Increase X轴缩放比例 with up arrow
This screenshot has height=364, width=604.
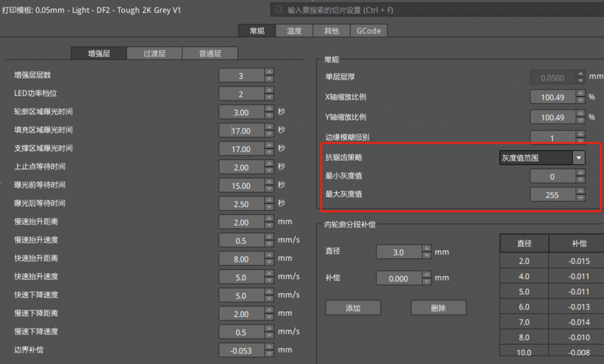click(581, 94)
